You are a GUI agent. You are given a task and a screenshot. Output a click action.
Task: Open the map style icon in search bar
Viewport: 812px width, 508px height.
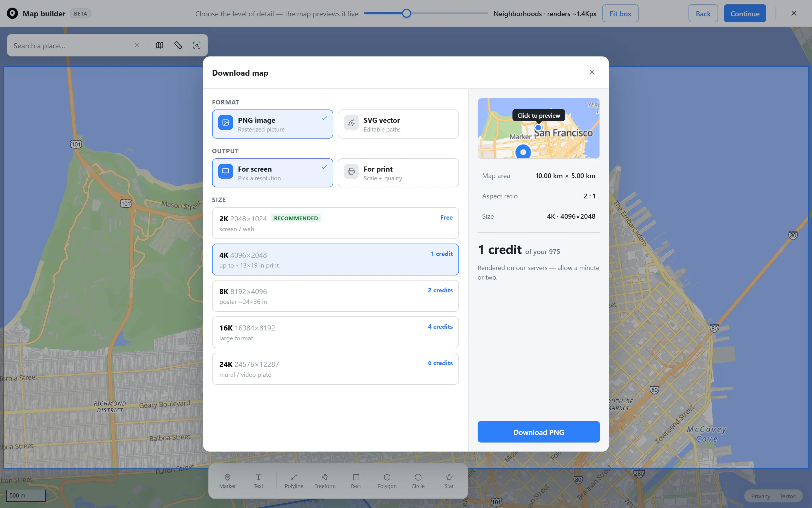pos(160,45)
